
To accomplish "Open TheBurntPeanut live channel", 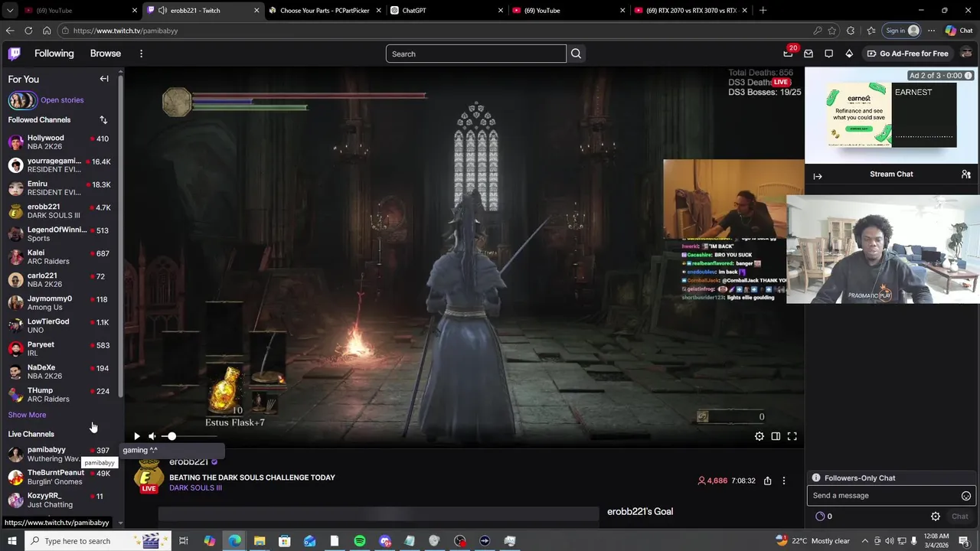I will pyautogui.click(x=61, y=477).
